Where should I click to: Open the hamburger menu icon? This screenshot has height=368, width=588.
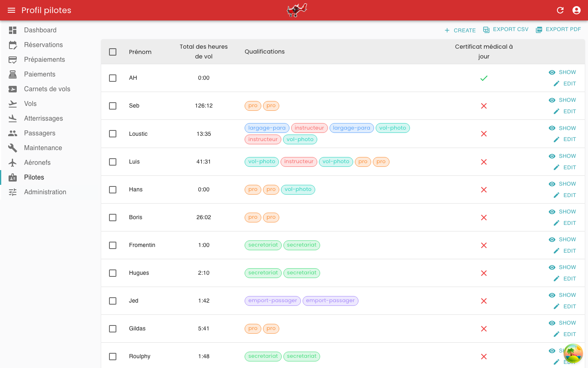pyautogui.click(x=11, y=10)
